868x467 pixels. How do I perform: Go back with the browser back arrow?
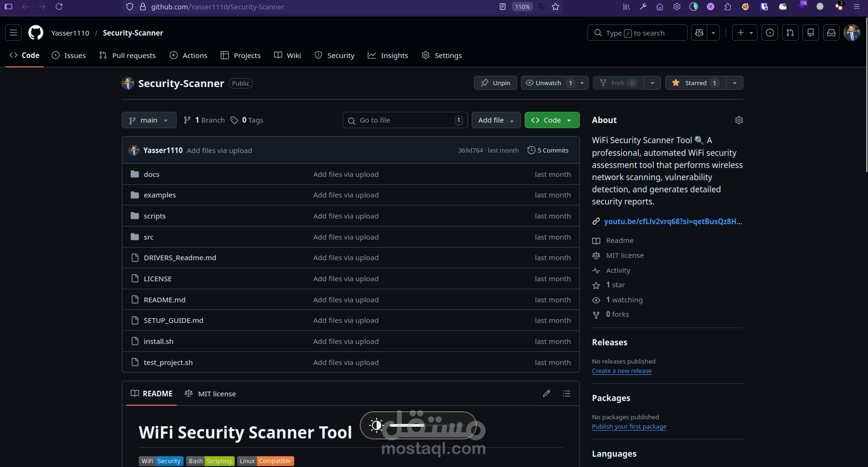pyautogui.click(x=25, y=7)
